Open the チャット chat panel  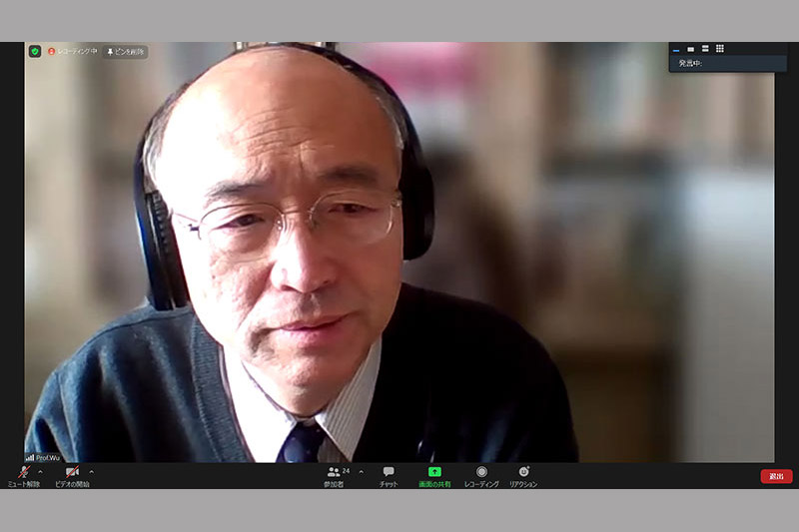click(389, 476)
